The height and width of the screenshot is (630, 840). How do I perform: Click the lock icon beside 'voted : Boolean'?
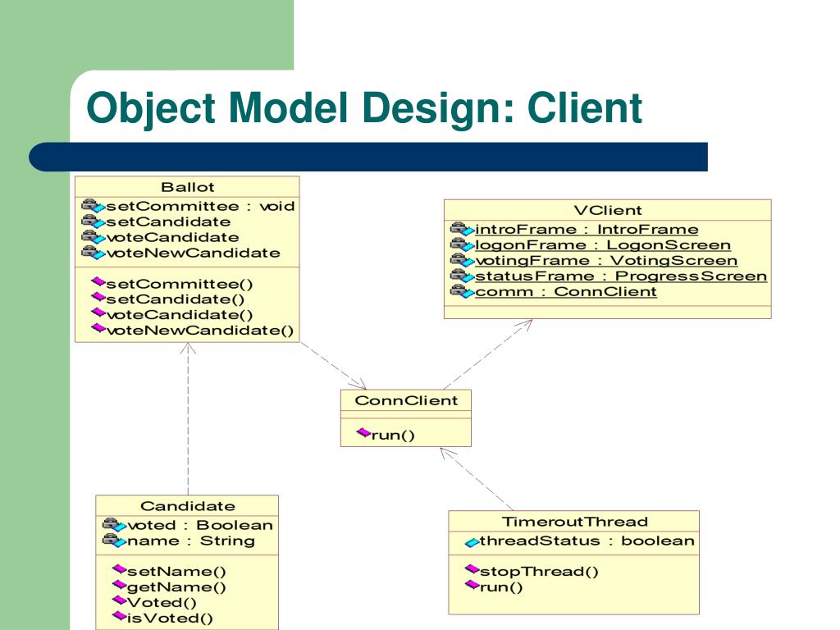(114, 525)
